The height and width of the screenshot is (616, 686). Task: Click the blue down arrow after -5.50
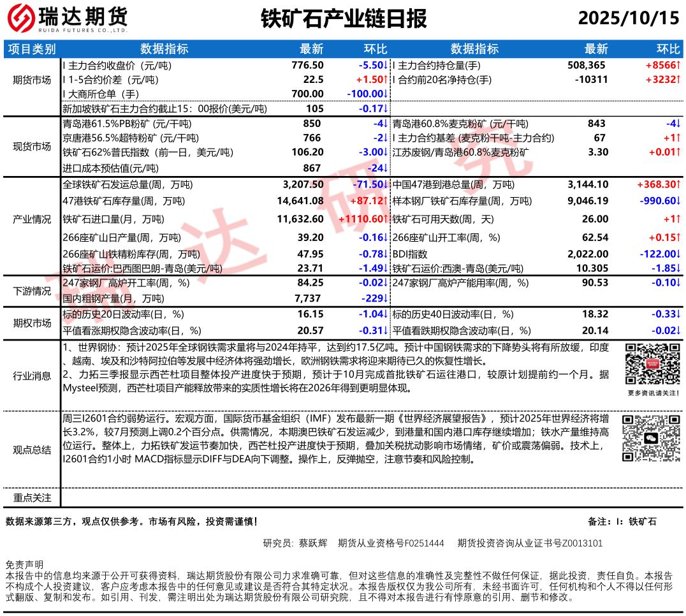pyautogui.click(x=386, y=65)
